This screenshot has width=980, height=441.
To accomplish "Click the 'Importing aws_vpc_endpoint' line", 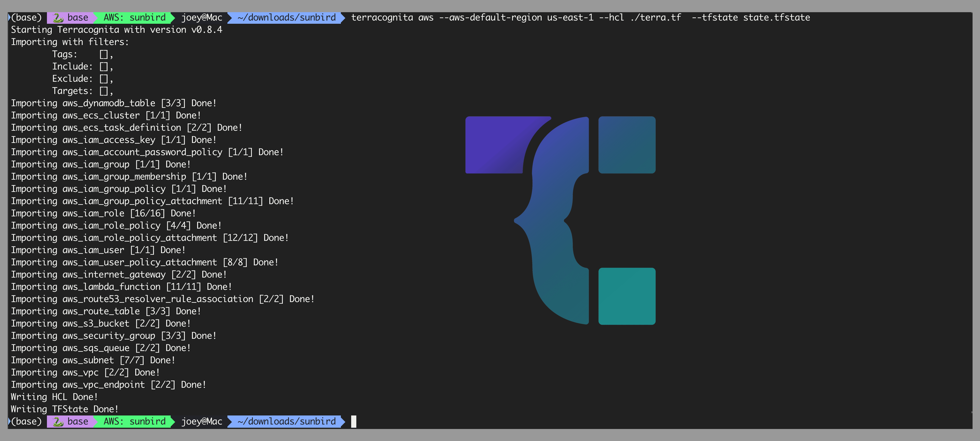I will click(108, 384).
